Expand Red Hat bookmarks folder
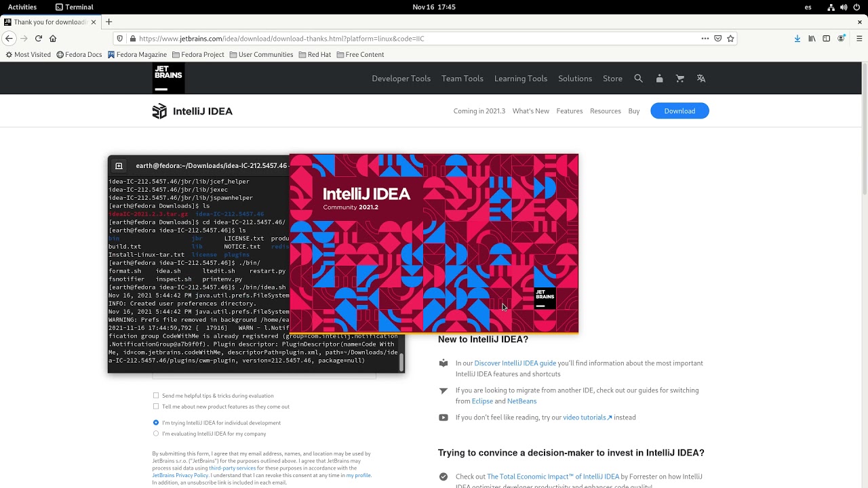The image size is (868, 488). [x=315, y=55]
